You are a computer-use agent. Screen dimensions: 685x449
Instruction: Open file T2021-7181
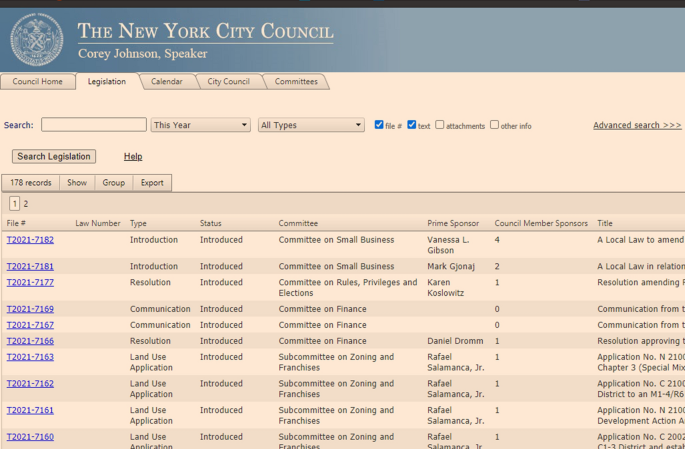[x=30, y=266]
